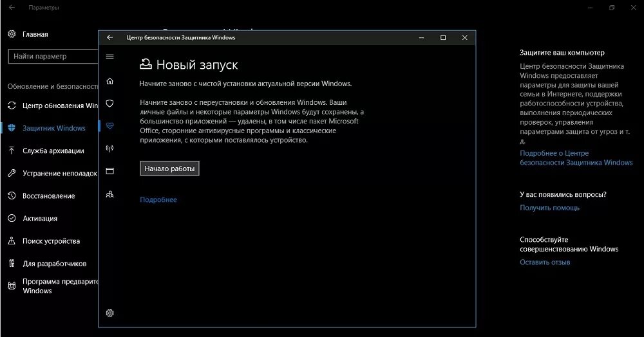This screenshot has width=644, height=337.
Task: Restore down the Параметры window
Action: pos(612,7)
